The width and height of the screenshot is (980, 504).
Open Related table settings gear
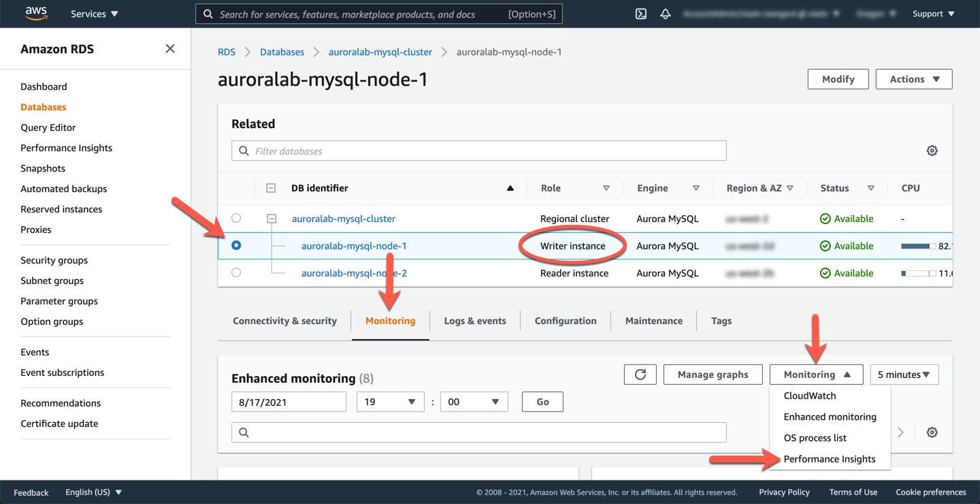(932, 151)
